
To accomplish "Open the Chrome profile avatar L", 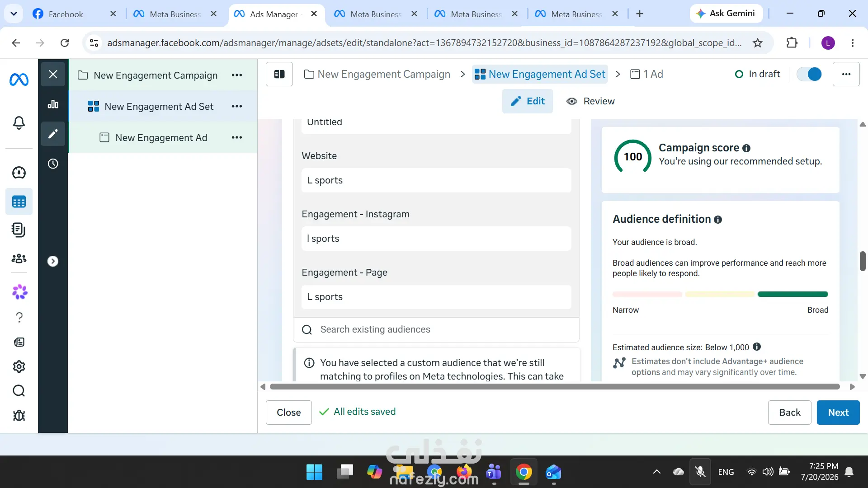I will pyautogui.click(x=828, y=43).
